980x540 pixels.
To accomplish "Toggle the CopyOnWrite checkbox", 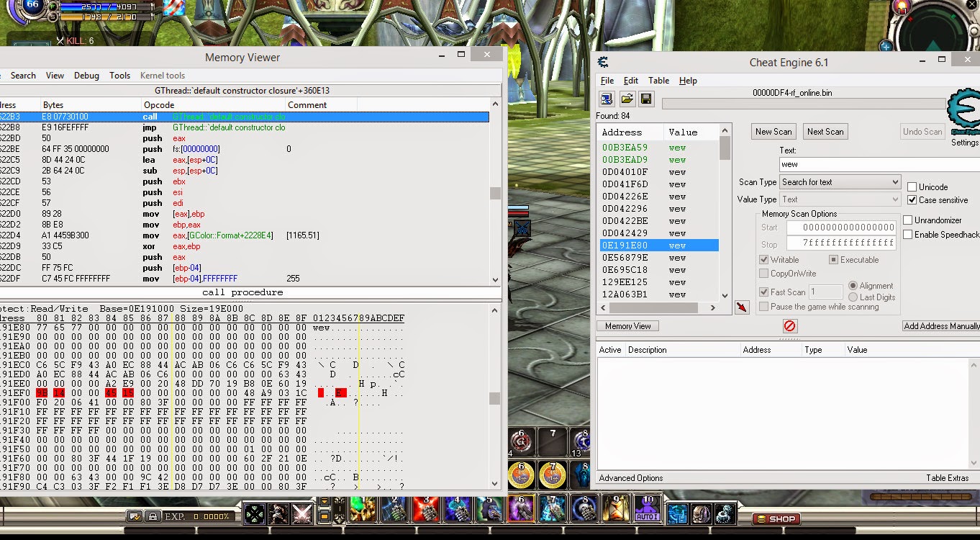I will (764, 274).
